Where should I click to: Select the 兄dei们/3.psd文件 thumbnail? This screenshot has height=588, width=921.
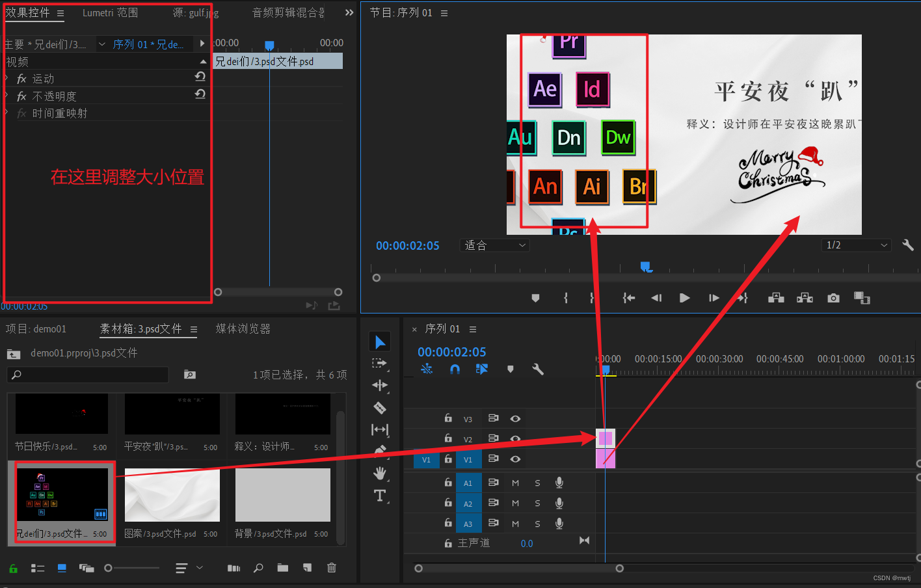62,495
